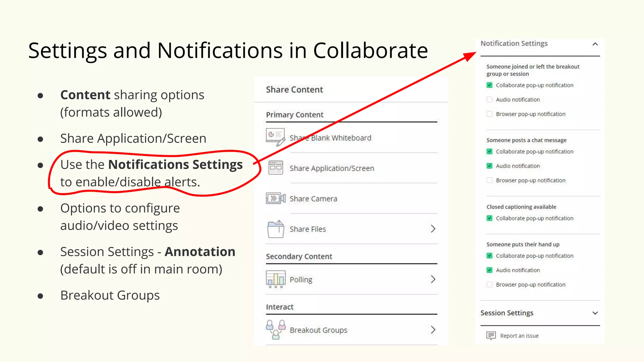This screenshot has height=362, width=644.
Task: Click the bullet 'Share Application/Screen' on slide
Action: tap(133, 139)
